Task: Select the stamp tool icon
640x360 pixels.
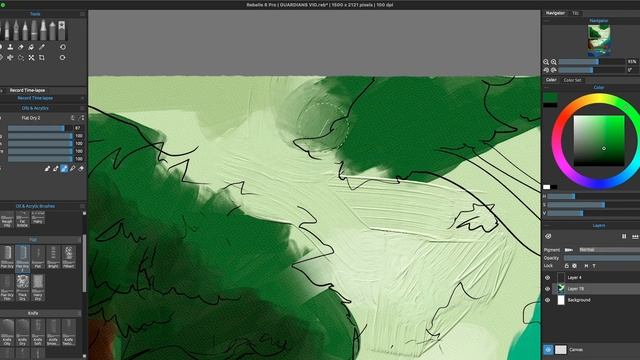Action: pyautogui.click(x=10, y=47)
